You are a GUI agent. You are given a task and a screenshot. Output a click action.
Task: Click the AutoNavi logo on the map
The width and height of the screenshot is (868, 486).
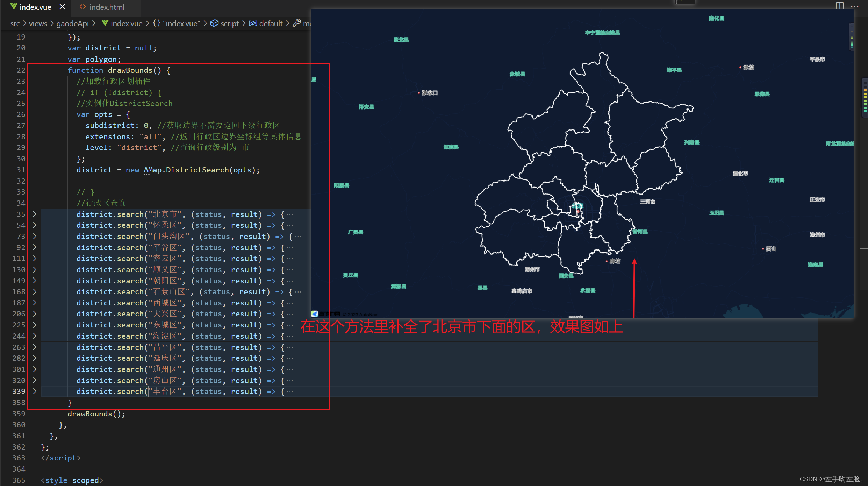(314, 314)
